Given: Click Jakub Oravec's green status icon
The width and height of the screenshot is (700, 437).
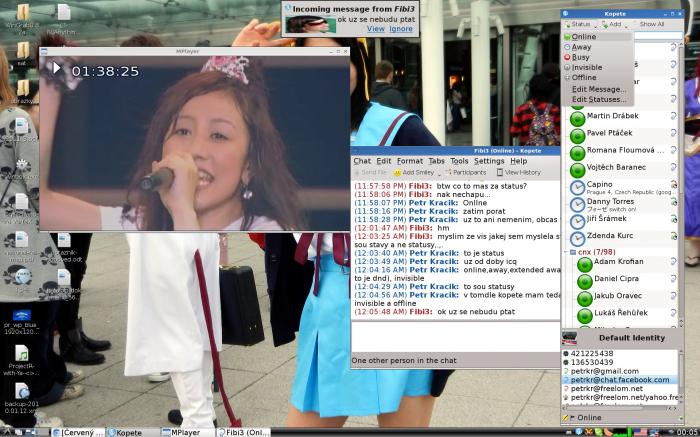Looking at the screenshot, I should click(584, 299).
